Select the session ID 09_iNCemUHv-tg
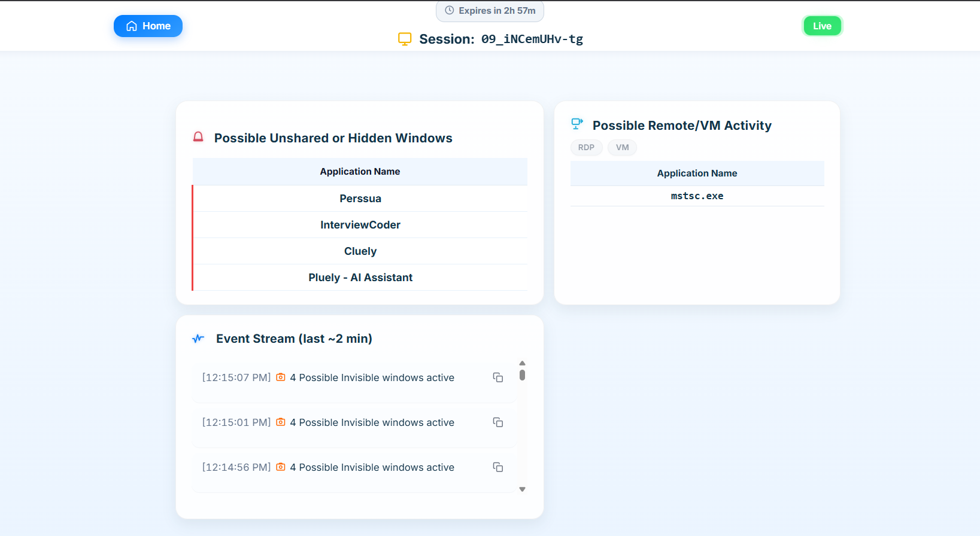This screenshot has height=536, width=980. [532, 39]
